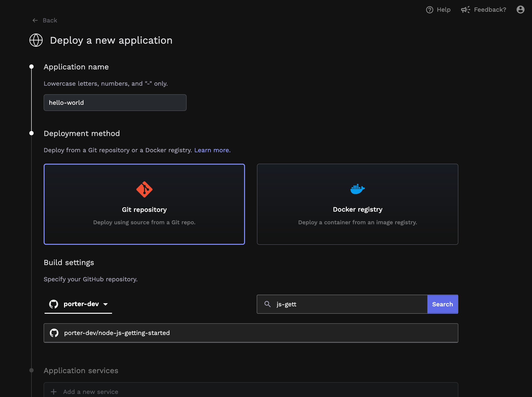Click the dropdown arrow next to porter-dev

coord(105,304)
